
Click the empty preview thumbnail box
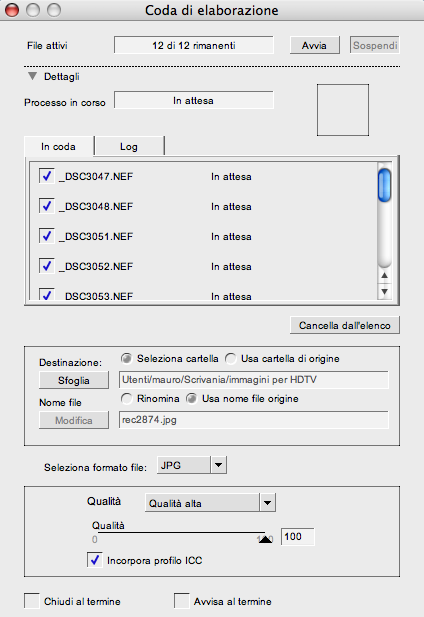(343, 110)
